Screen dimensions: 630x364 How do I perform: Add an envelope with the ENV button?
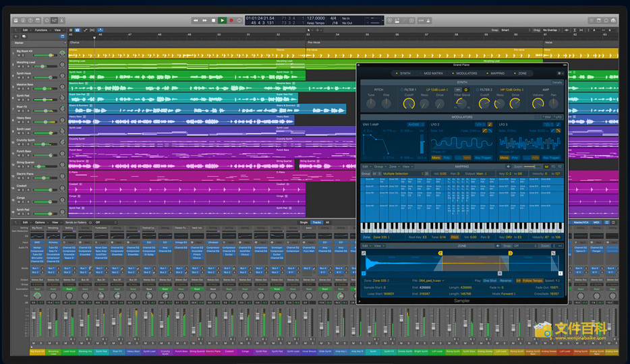(x=547, y=117)
